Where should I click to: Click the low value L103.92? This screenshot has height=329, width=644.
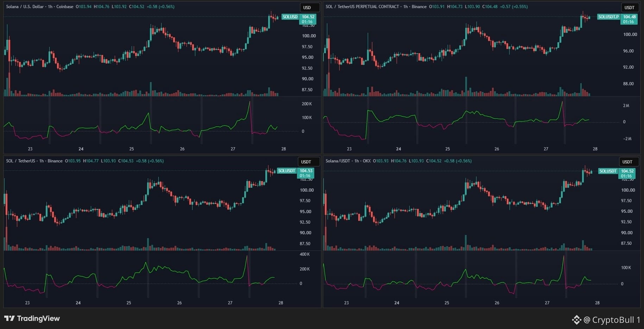pyautogui.click(x=119, y=7)
